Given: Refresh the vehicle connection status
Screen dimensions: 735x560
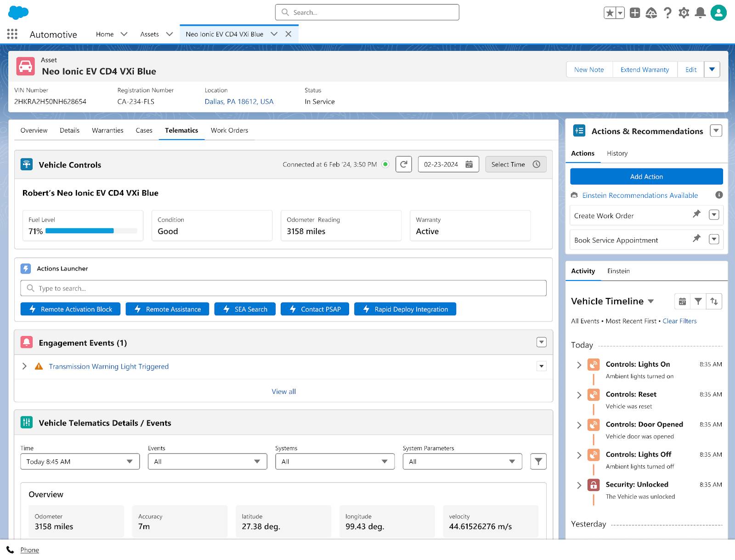Looking at the screenshot, I should click(404, 164).
